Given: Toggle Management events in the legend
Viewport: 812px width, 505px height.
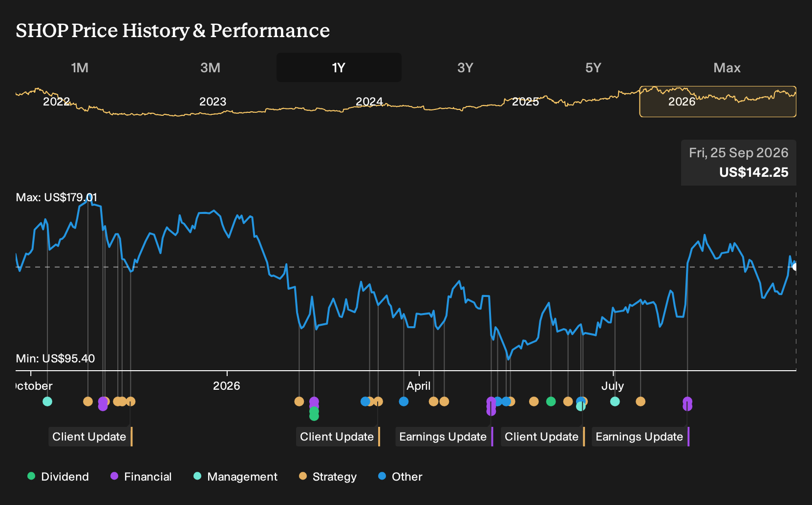Looking at the screenshot, I should [x=235, y=477].
